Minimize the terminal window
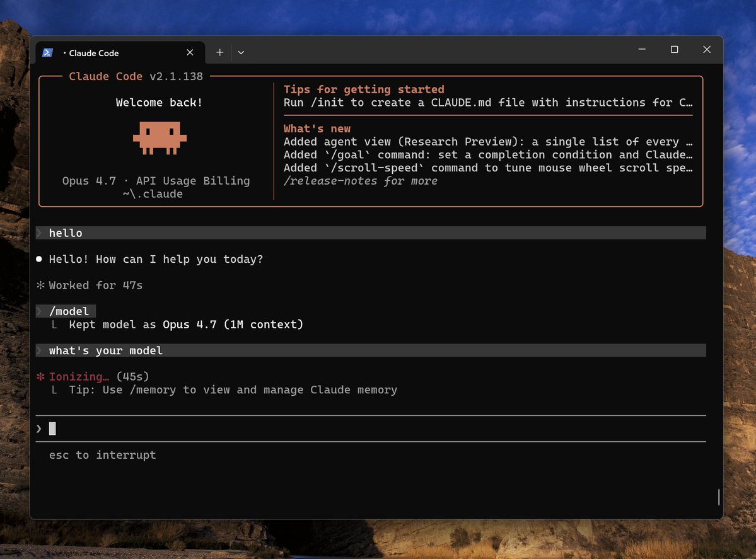Viewport: 756px width, 559px height. coord(642,49)
